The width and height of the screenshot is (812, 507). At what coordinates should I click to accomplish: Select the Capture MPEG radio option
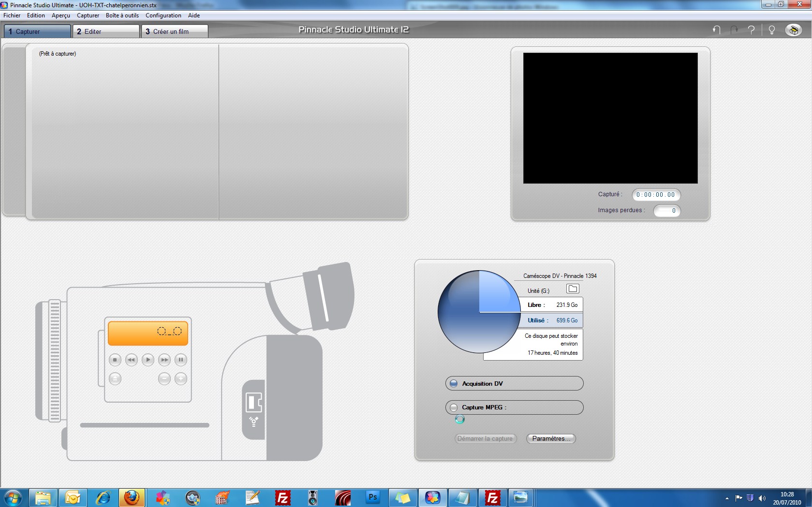coord(454,407)
